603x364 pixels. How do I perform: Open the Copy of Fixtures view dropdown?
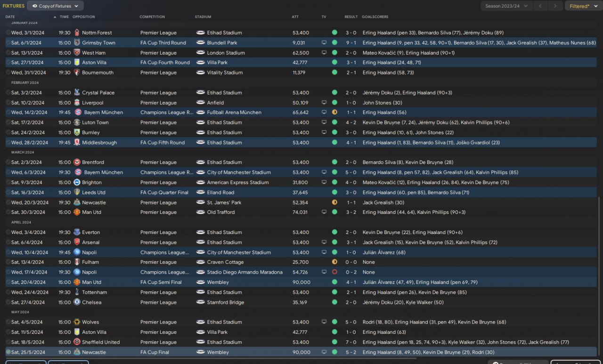(56, 6)
